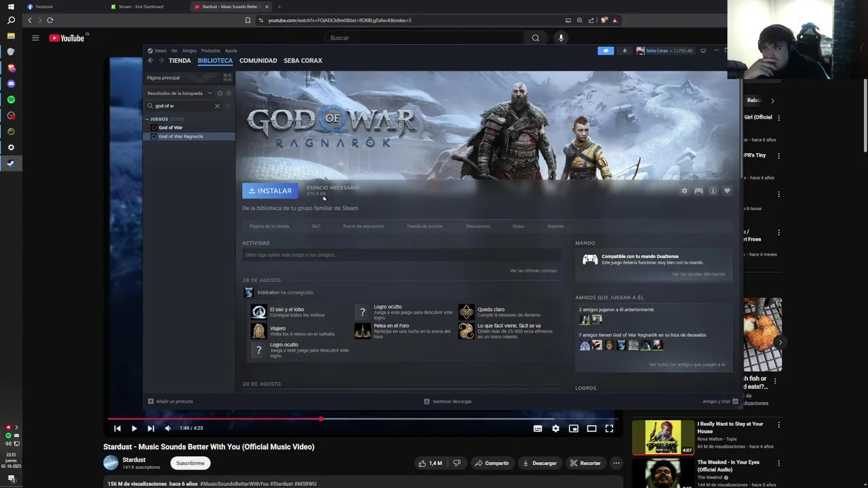
Task: Enter fullscreen on the YouTube player
Action: point(609,428)
